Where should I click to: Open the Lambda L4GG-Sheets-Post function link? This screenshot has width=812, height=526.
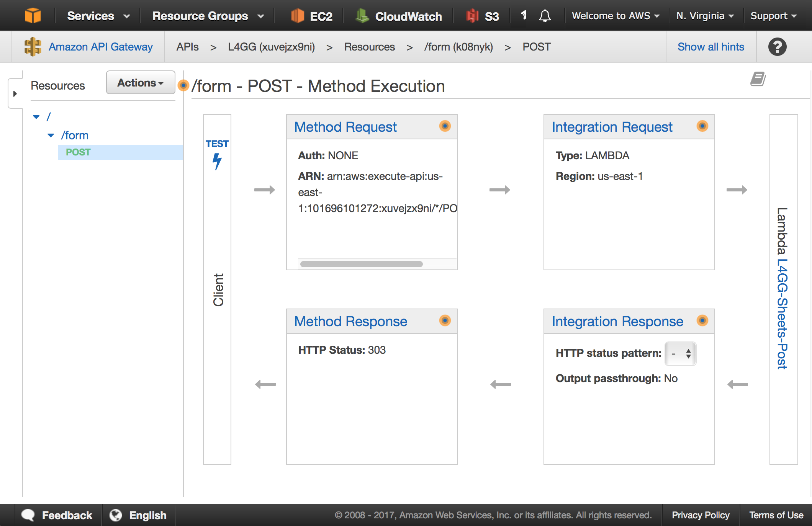(782, 314)
